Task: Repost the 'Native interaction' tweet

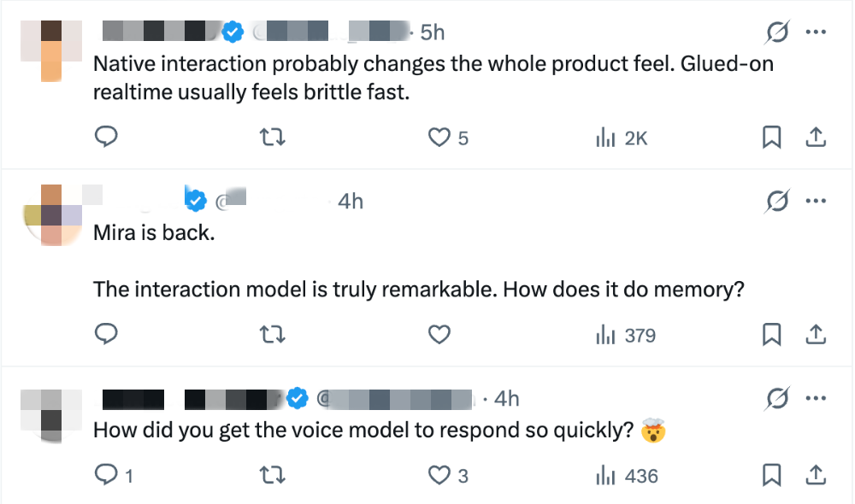Action: coord(272,137)
